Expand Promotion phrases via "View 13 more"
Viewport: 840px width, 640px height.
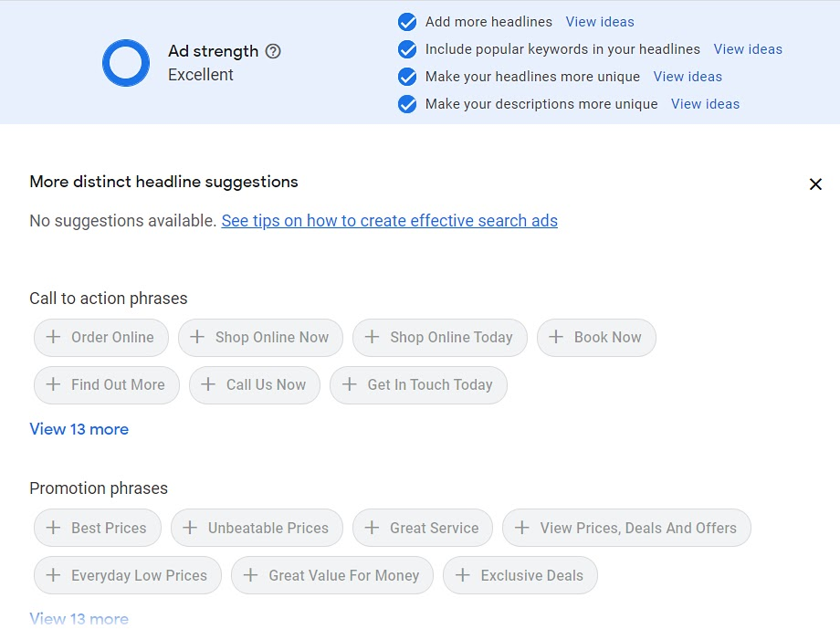point(79,619)
